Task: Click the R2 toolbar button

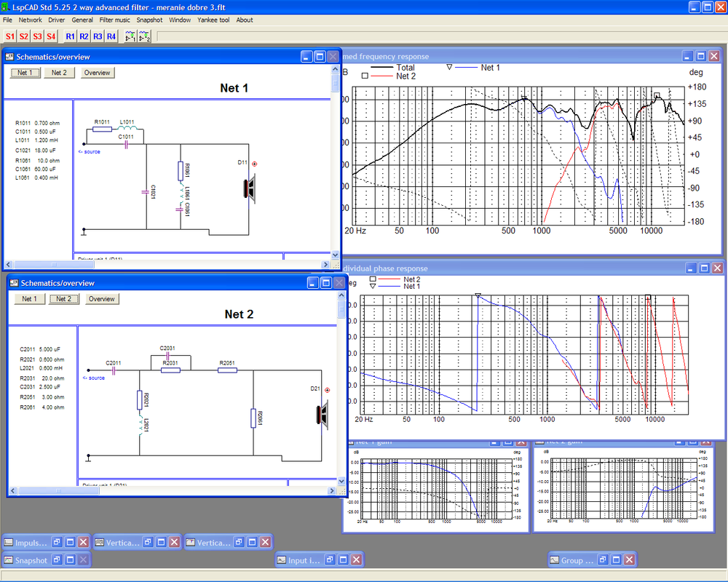Action: pyautogui.click(x=84, y=36)
